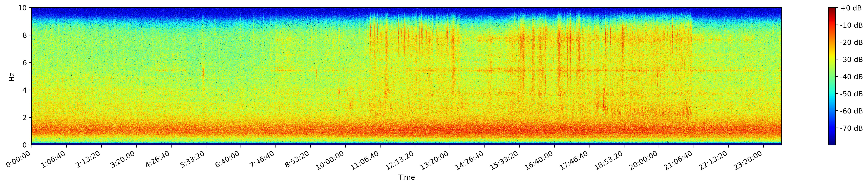Click the -50 dB colorbar label
The height and width of the screenshot is (186, 868).
852,94
